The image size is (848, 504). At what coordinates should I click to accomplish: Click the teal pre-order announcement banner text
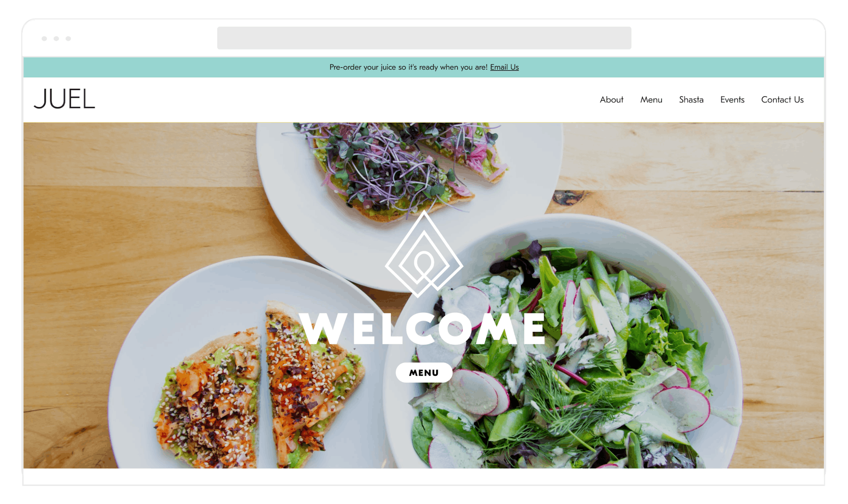pyautogui.click(x=409, y=67)
